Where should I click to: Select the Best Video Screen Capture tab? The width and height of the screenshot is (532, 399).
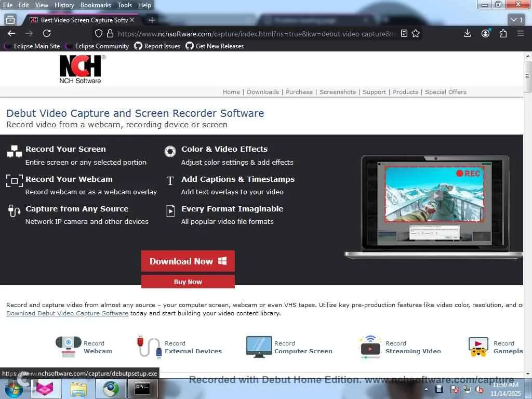point(79,20)
